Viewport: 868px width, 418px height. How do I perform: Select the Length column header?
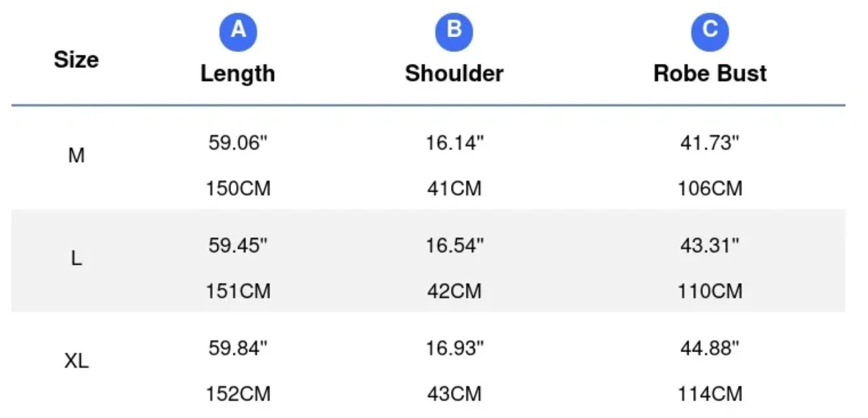(238, 73)
